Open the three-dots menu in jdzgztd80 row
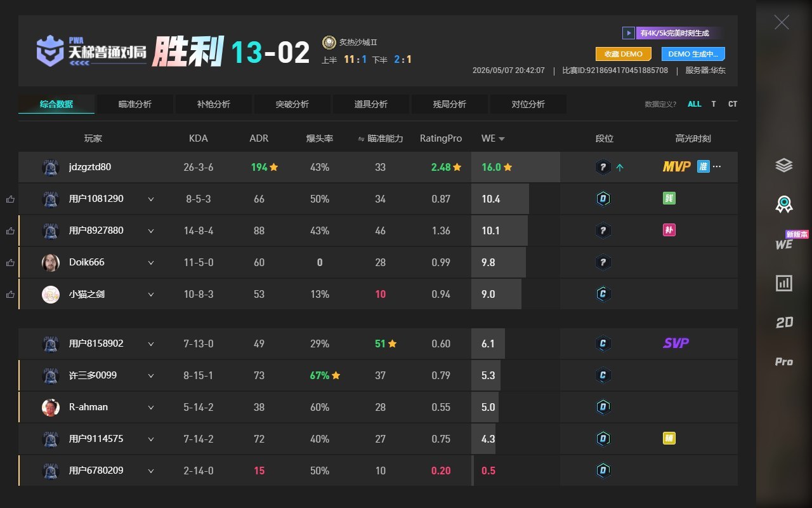 tap(717, 167)
